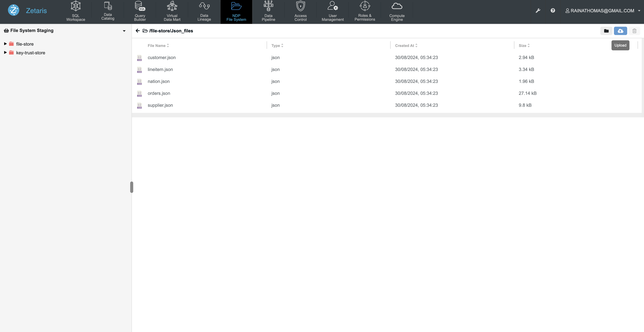The image size is (644, 332).
Task: Open the orders.json file
Action: 159,93
